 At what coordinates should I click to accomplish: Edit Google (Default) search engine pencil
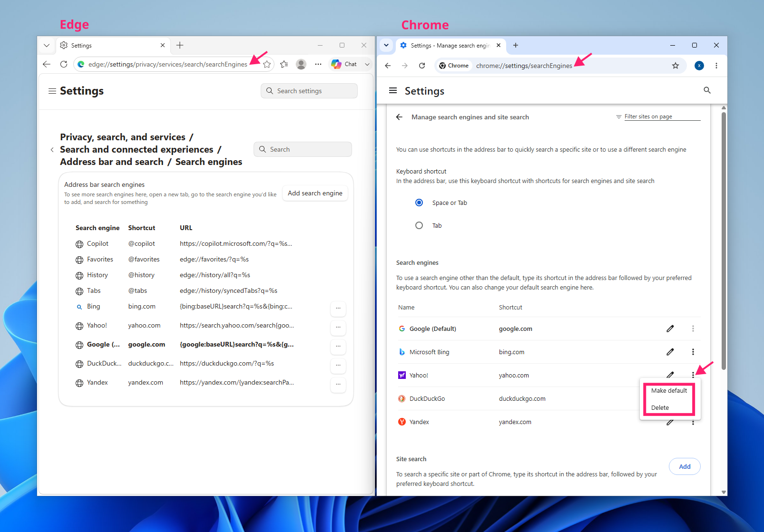pyautogui.click(x=670, y=329)
